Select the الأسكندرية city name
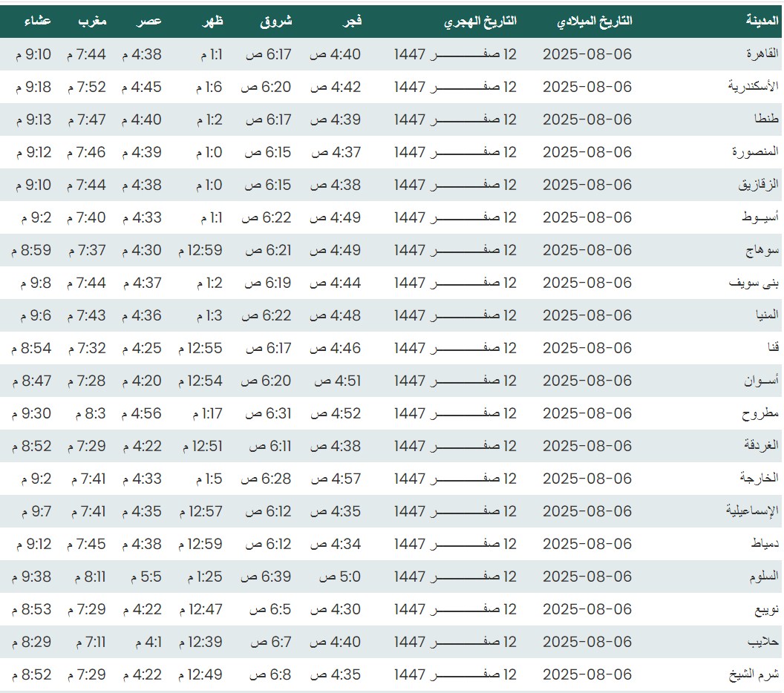The width and height of the screenshot is (784, 693). coord(753,87)
